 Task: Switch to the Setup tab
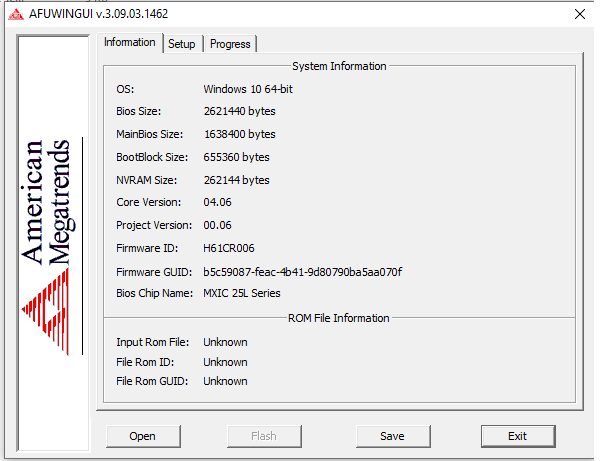coord(182,44)
